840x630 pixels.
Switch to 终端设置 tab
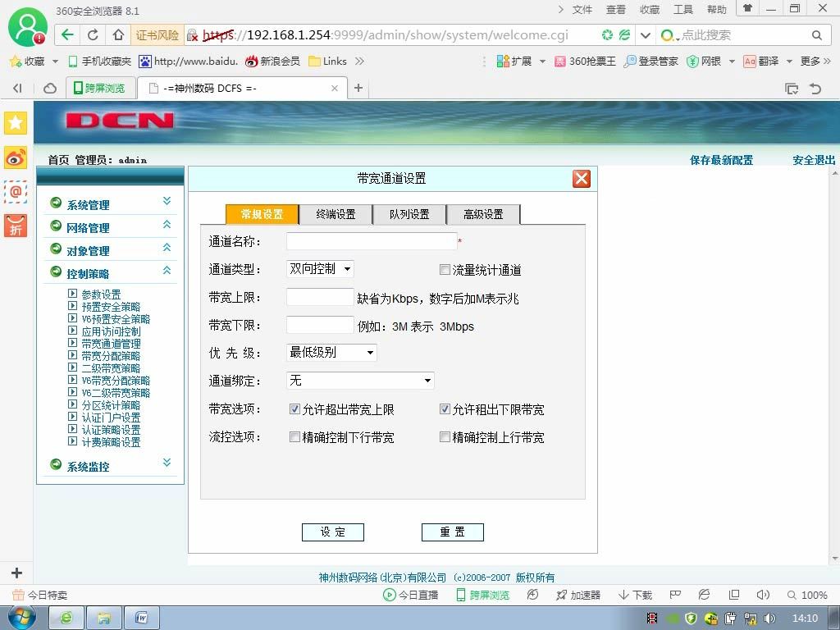[336, 214]
